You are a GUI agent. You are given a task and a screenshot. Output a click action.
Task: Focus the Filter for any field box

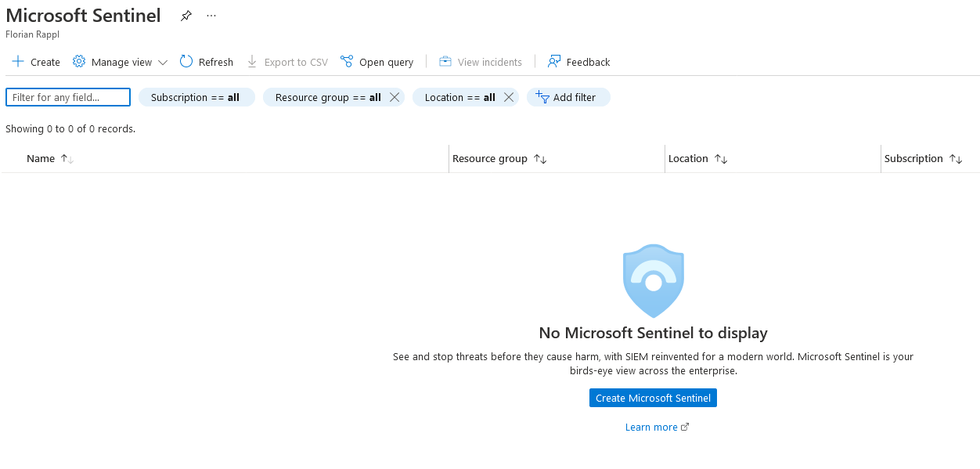tap(68, 97)
